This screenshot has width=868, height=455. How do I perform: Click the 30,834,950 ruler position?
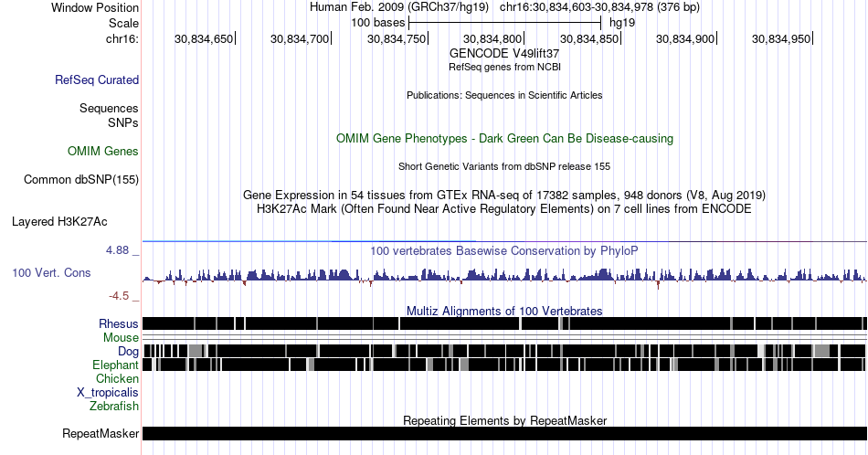[x=781, y=38]
